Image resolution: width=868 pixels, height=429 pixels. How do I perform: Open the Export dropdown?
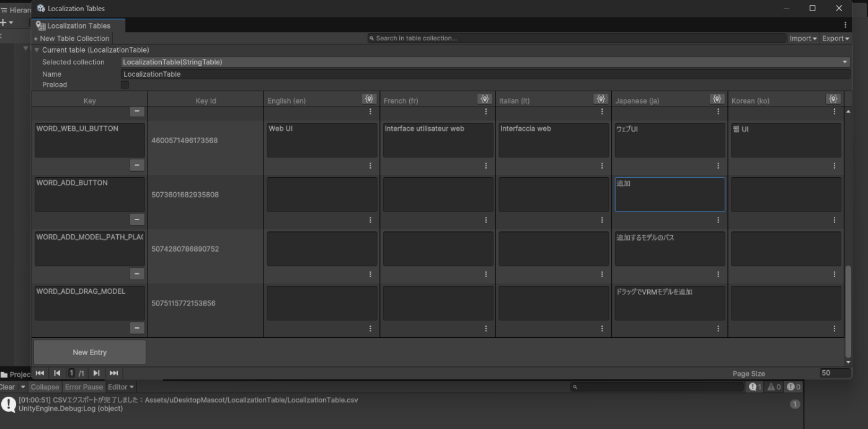pyautogui.click(x=835, y=38)
